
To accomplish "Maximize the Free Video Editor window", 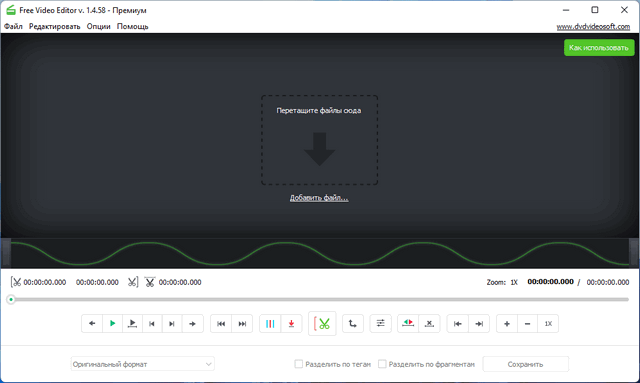I will [x=595, y=10].
